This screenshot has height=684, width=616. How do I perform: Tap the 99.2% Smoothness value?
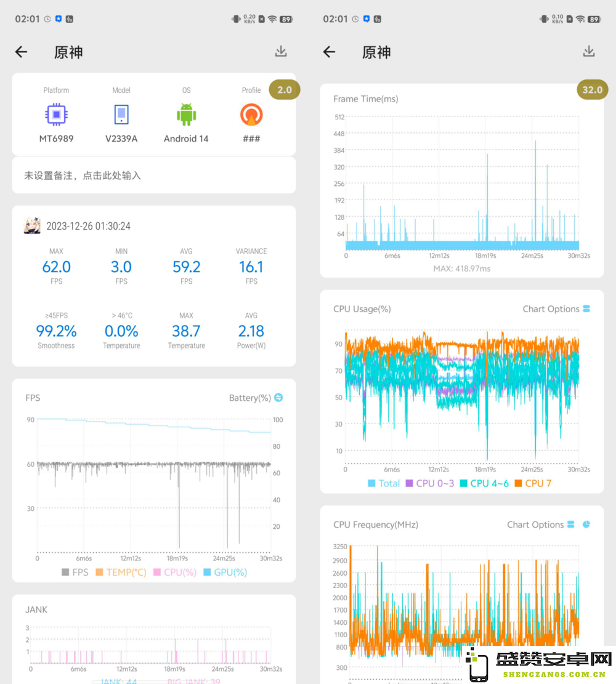(56, 331)
